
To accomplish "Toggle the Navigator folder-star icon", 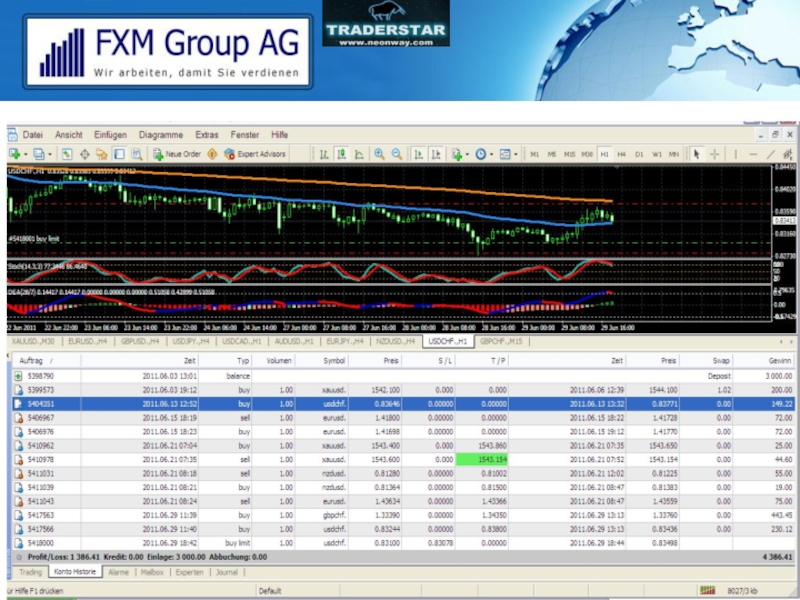I will 102,154.
